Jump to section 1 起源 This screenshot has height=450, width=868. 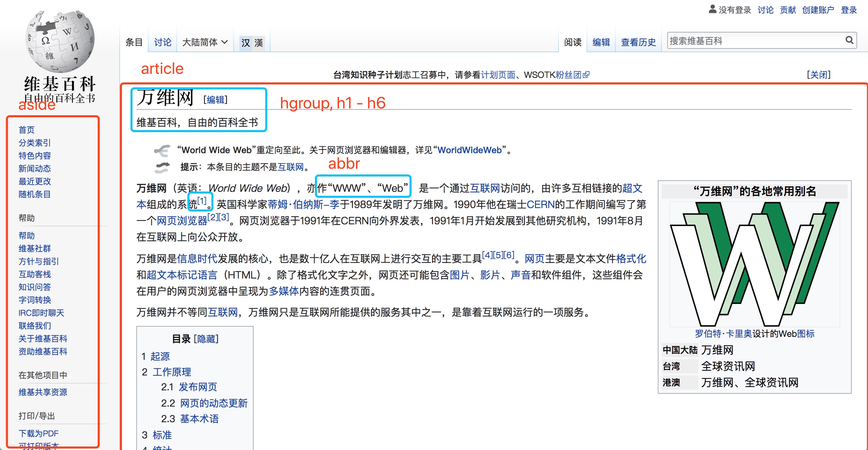[160, 356]
